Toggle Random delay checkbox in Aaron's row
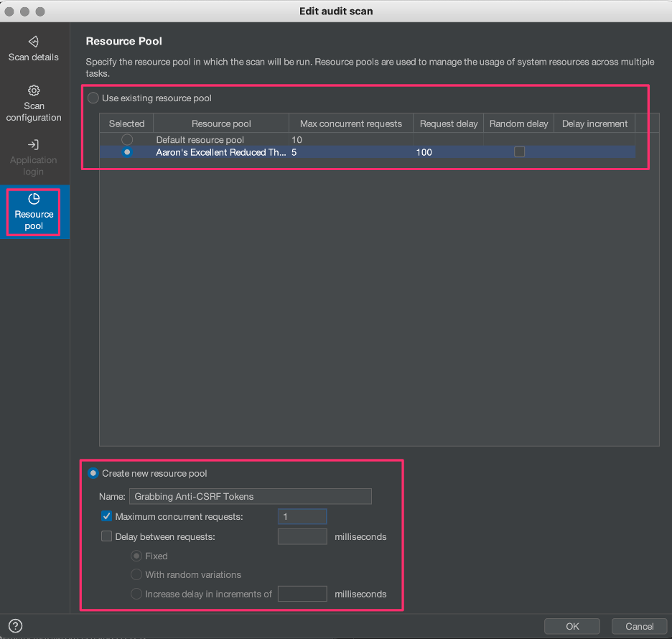The image size is (672, 639). tap(519, 151)
